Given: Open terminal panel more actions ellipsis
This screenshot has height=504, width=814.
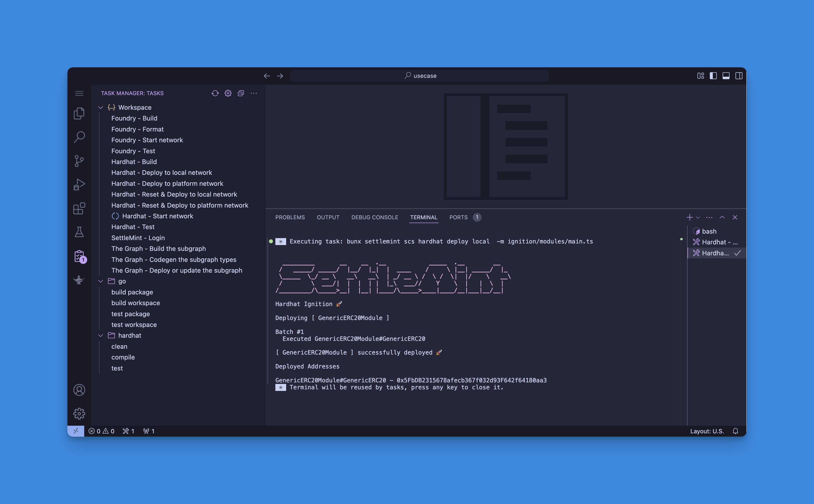Looking at the screenshot, I should click(709, 217).
